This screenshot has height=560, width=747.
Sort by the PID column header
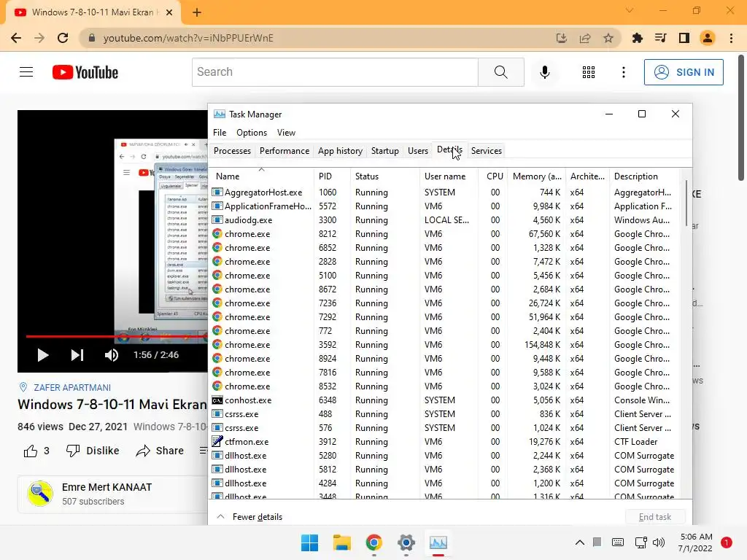tap(332, 176)
